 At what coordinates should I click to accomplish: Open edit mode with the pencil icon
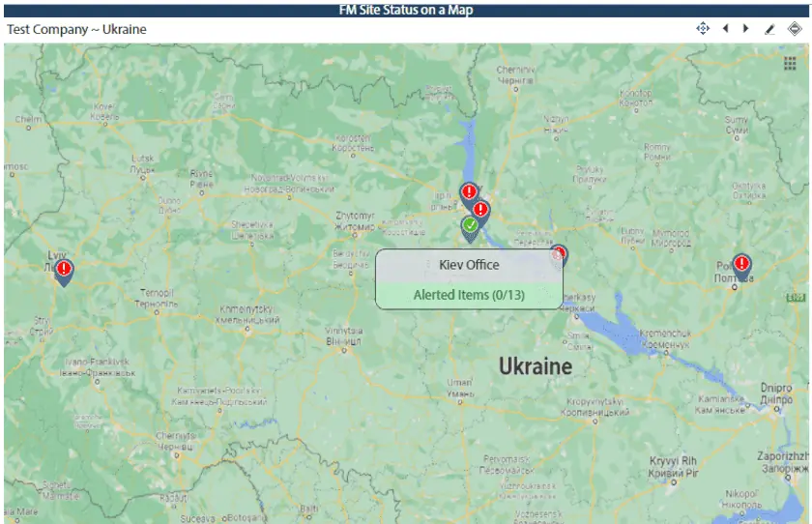point(769,30)
